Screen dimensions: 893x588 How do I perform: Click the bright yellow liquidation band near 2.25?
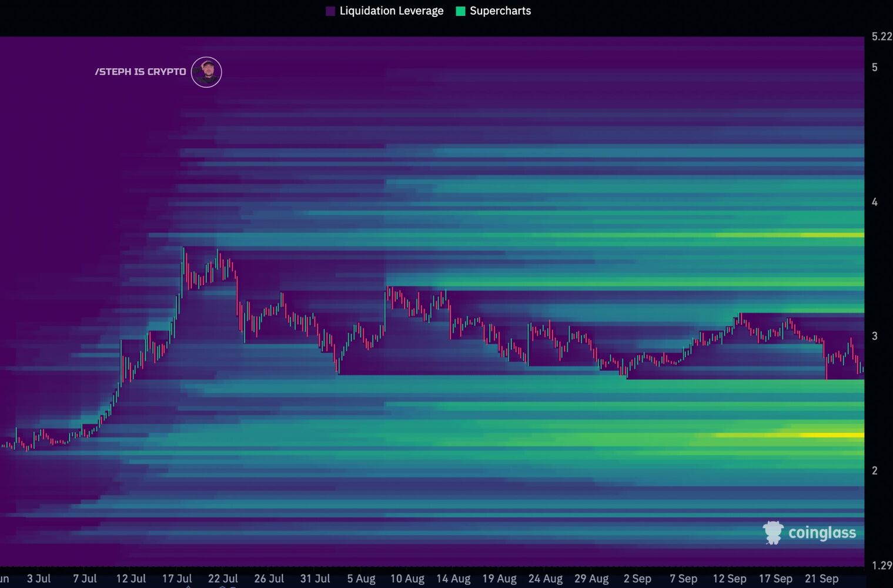tap(832, 435)
